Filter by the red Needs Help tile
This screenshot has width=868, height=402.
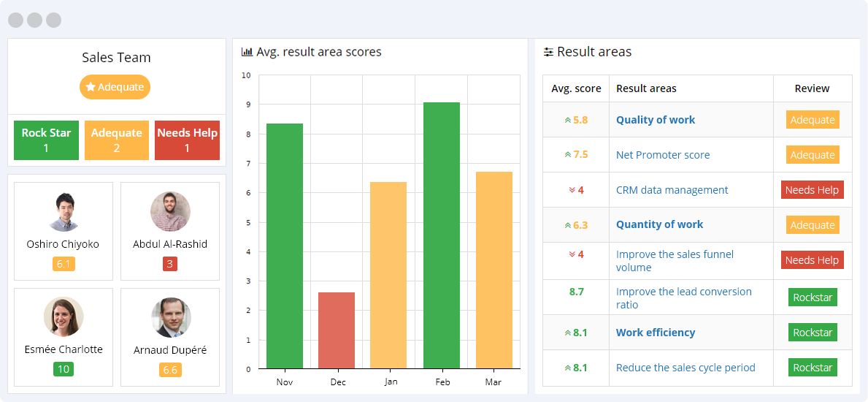pos(187,140)
